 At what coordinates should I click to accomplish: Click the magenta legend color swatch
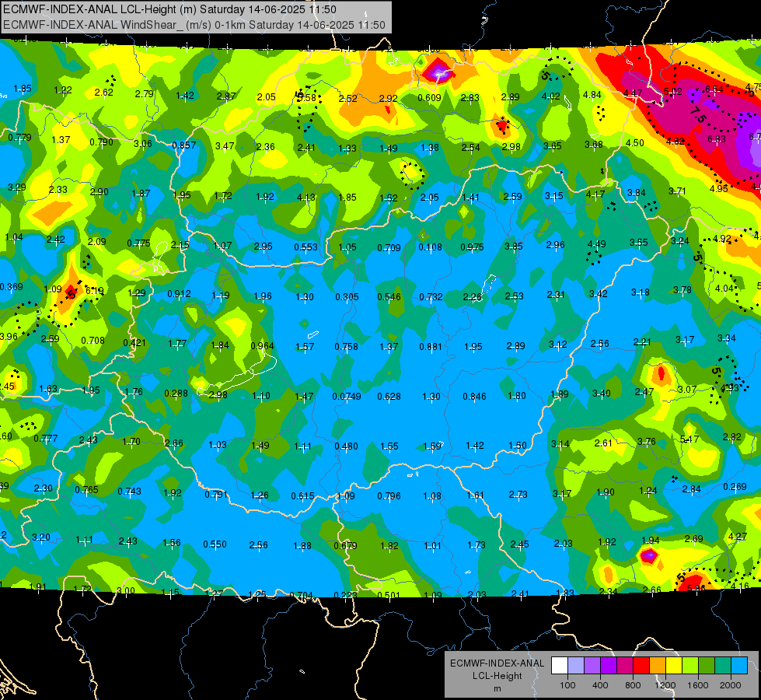pos(625,665)
